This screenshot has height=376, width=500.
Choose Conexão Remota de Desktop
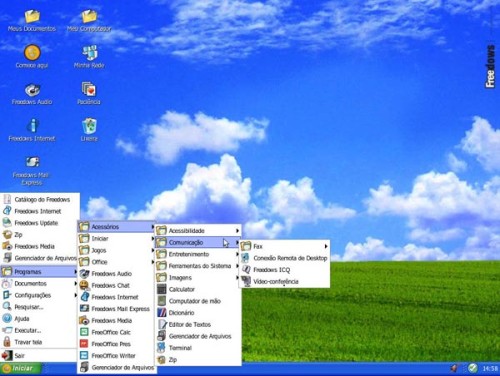coord(285,258)
